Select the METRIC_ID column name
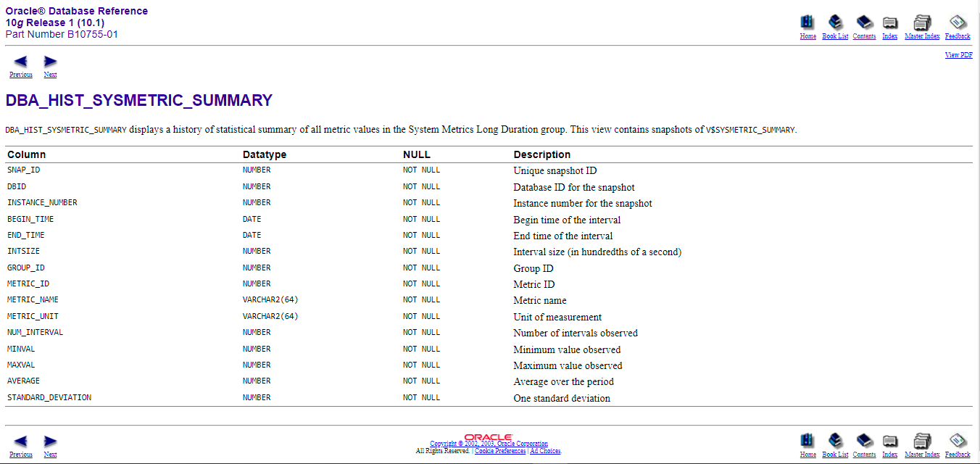980x464 pixels. click(x=28, y=283)
